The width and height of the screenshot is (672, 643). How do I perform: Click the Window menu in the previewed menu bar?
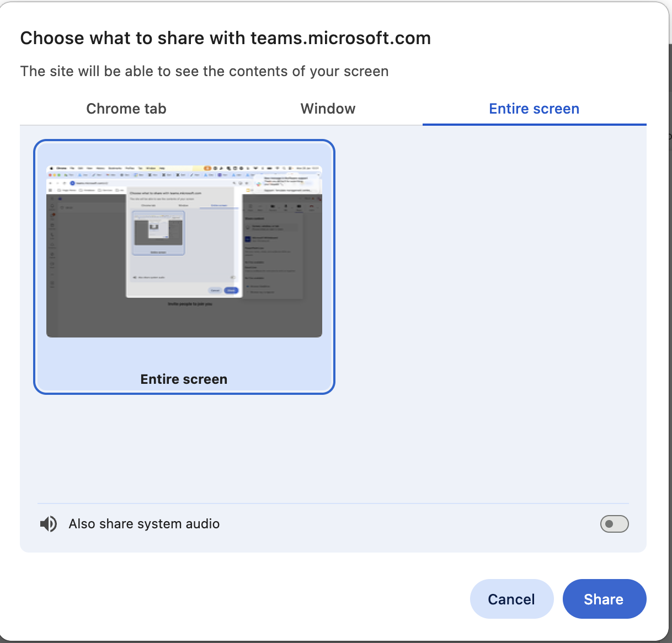[151, 168]
